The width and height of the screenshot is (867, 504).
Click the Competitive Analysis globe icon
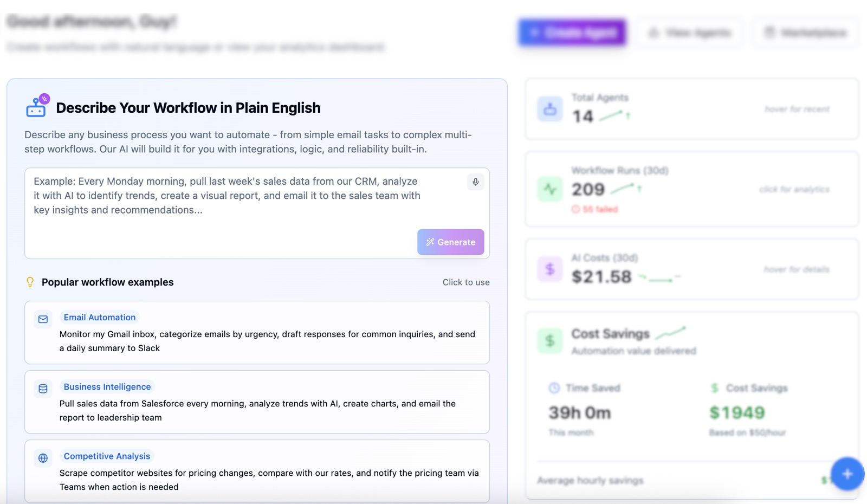pyautogui.click(x=43, y=458)
